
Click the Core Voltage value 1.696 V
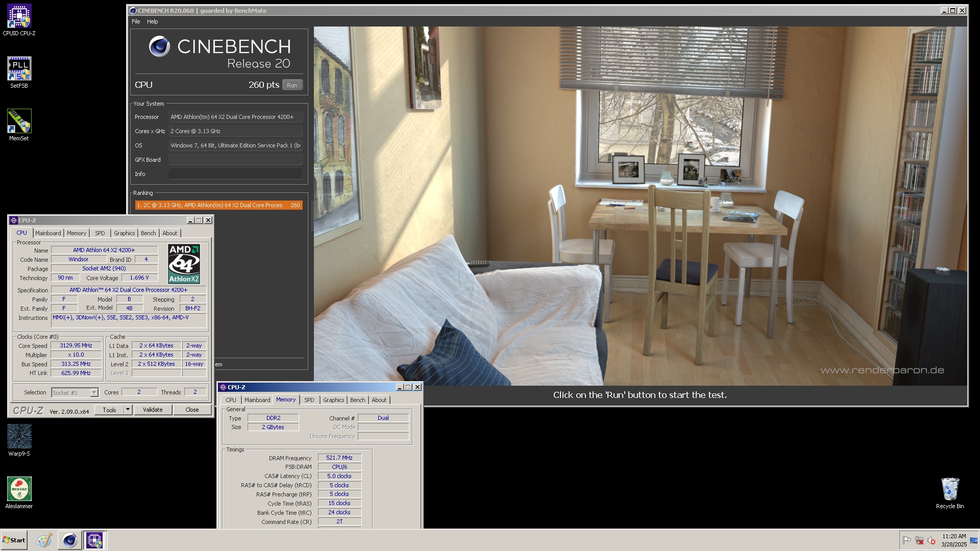[x=139, y=278]
